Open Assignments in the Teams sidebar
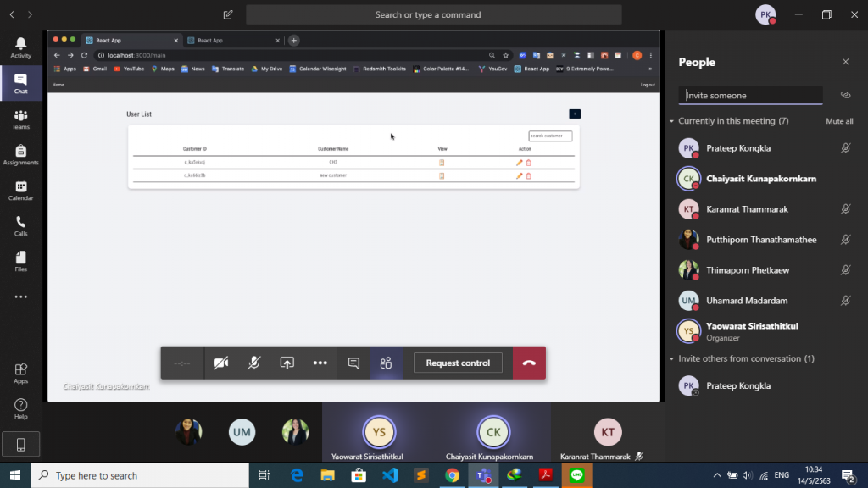Viewport: 868px width, 488px height. click(20, 155)
